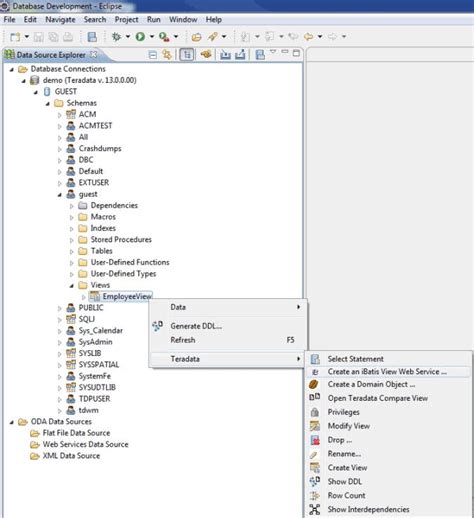
Task: Click the Debug bug icon
Action: coord(116,37)
